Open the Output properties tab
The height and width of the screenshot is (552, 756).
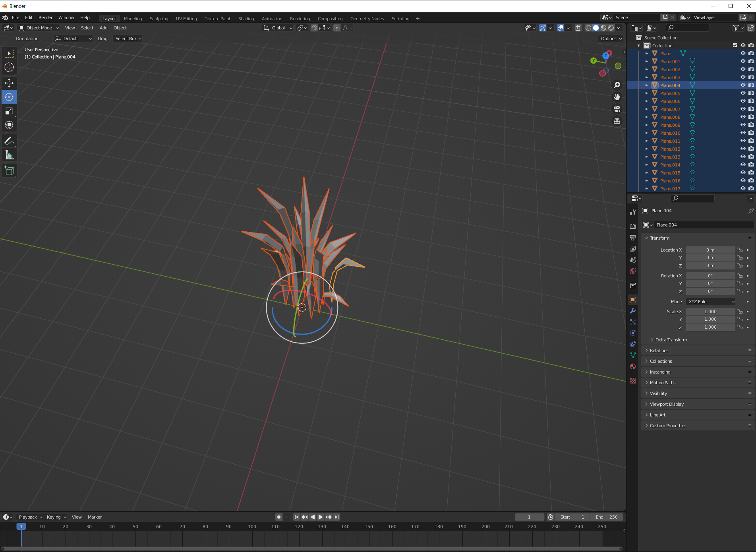[x=633, y=237]
